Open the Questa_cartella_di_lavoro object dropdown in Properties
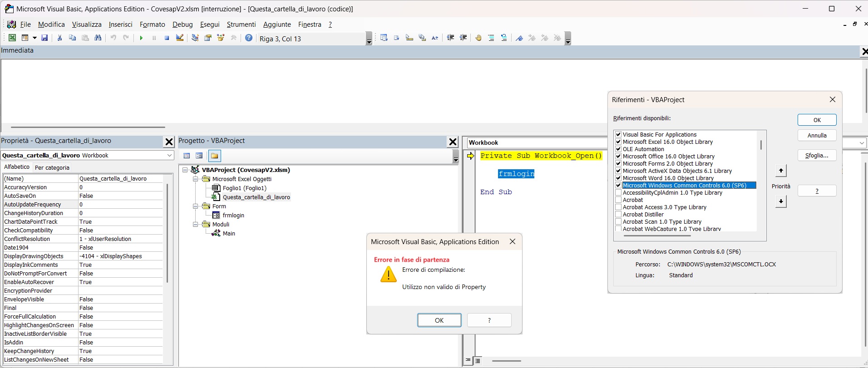 tap(169, 156)
